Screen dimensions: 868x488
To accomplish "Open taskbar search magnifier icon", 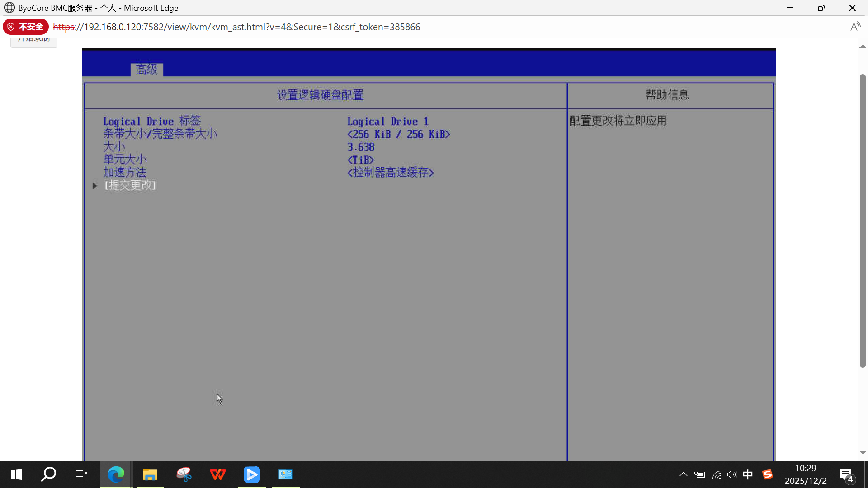I will (x=48, y=474).
